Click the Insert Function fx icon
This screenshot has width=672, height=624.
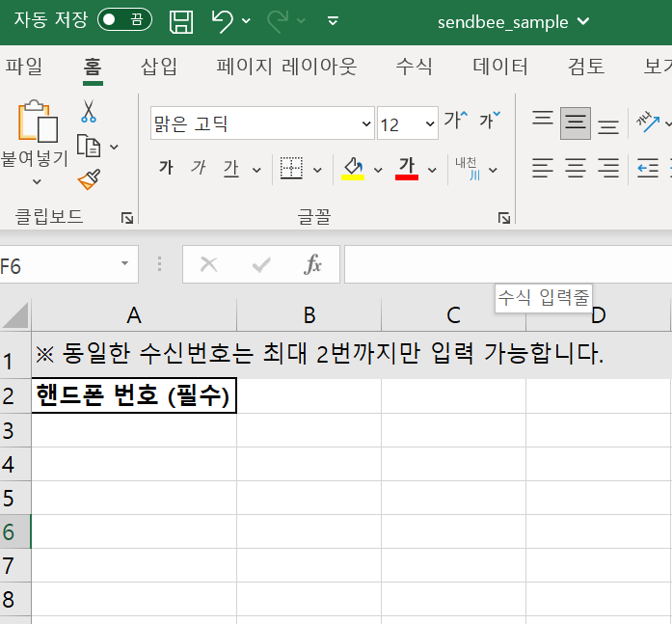click(312, 264)
